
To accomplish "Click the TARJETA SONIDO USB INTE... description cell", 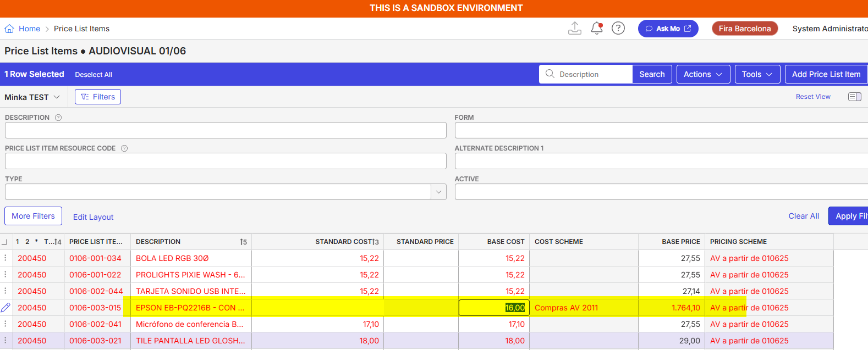I will click(191, 291).
